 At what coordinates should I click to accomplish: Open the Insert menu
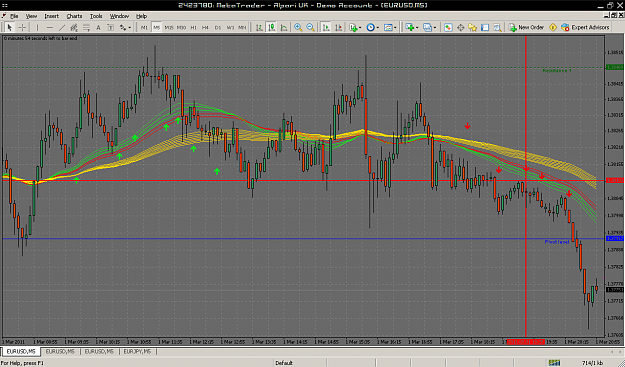51,16
